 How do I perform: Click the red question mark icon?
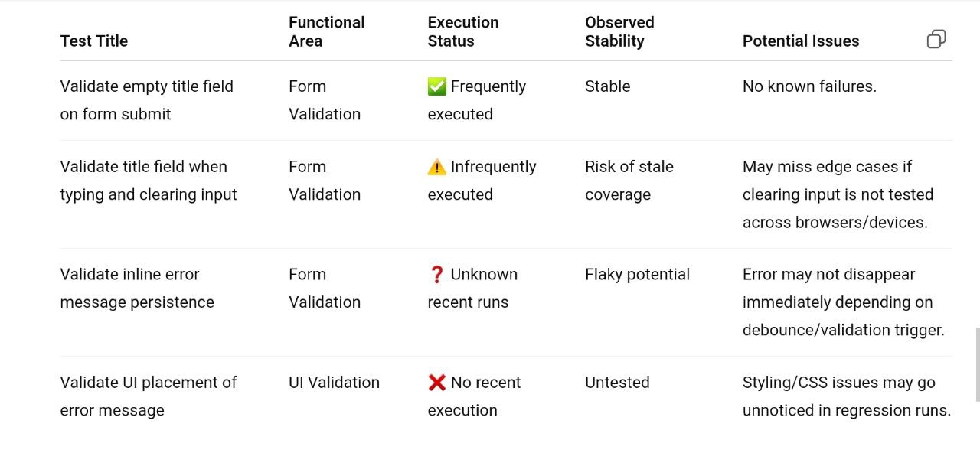pos(436,275)
